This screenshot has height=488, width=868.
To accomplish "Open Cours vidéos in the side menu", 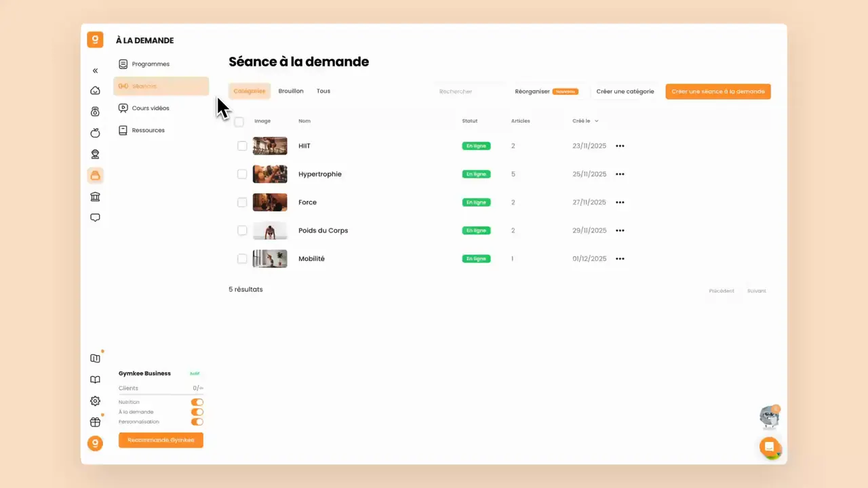I will [x=161, y=108].
